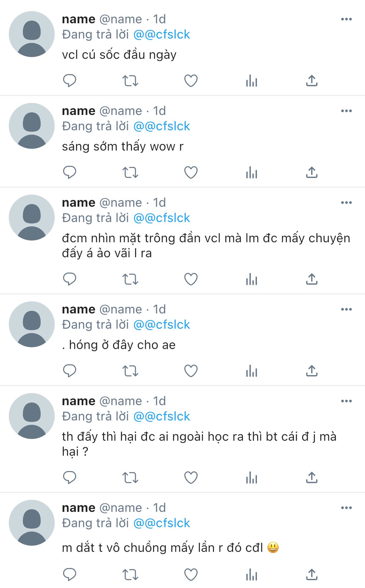Open the 'đcm nhìn mặt trông đần' tweet text
Viewport: 365px width, 588px height.
(x=206, y=246)
